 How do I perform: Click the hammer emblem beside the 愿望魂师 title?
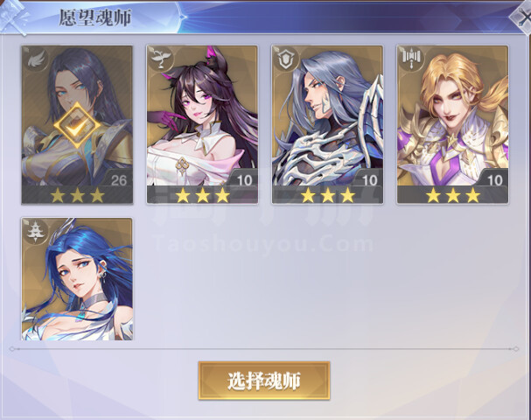click(13, 17)
